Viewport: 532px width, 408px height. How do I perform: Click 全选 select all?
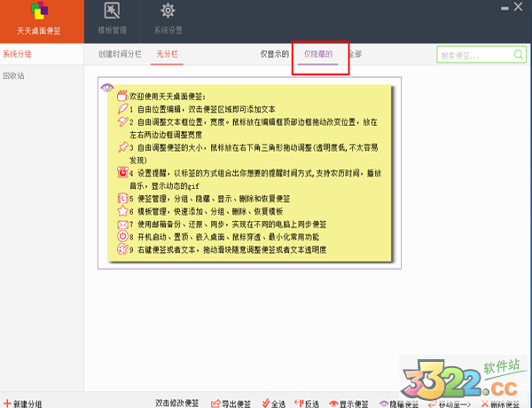click(x=273, y=404)
